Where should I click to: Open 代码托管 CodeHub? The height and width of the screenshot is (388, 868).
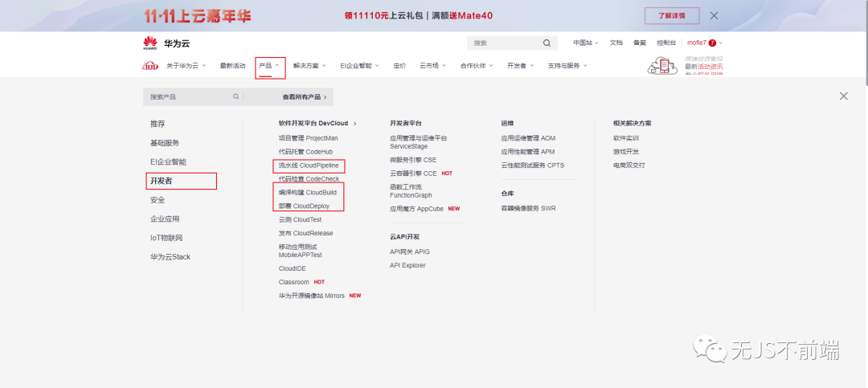[x=305, y=152]
